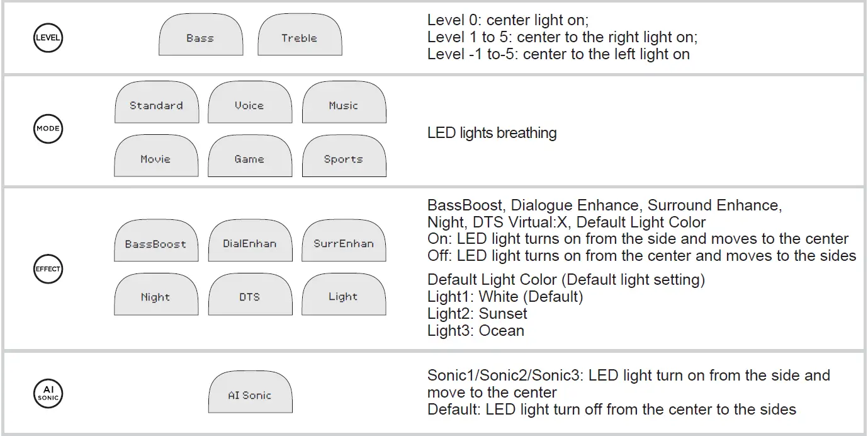Switch to Sports sound mode
This screenshot has height=436, width=868.
[x=344, y=157]
